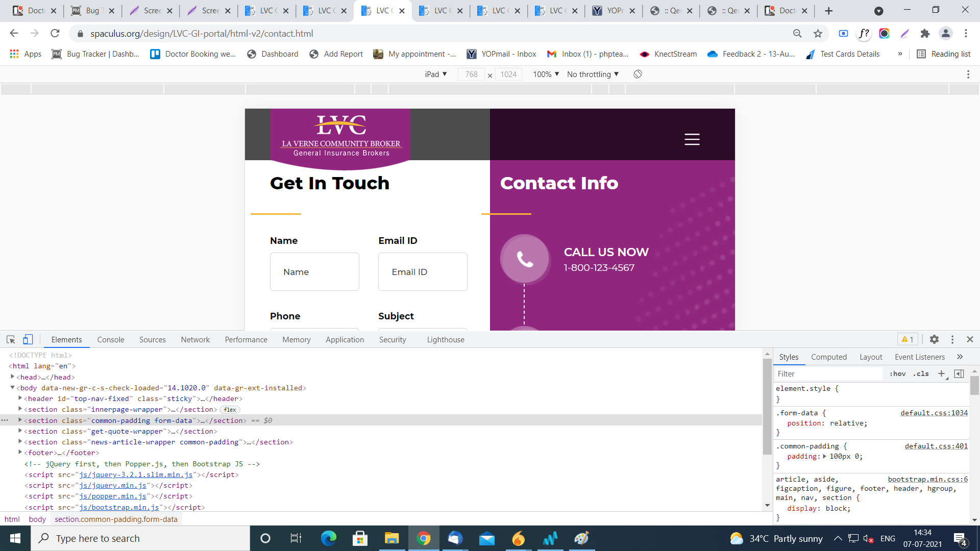This screenshot has width=980, height=551.
Task: Expand the get-quote-wrapper section node
Action: [x=20, y=431]
